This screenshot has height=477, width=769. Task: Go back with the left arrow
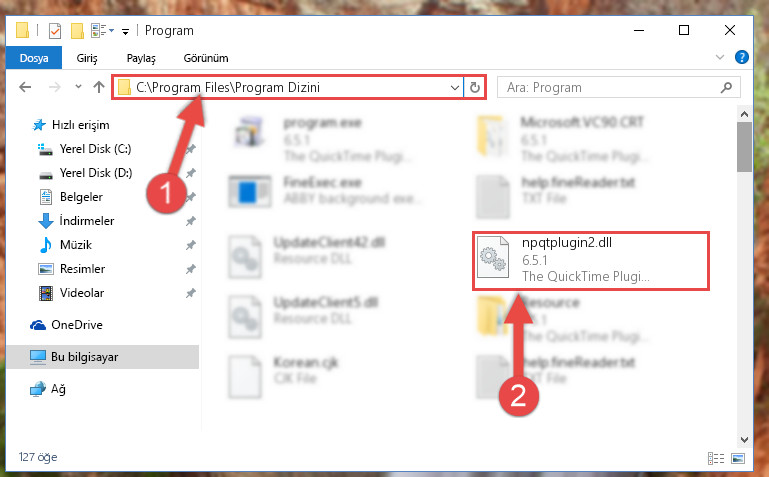[25, 87]
